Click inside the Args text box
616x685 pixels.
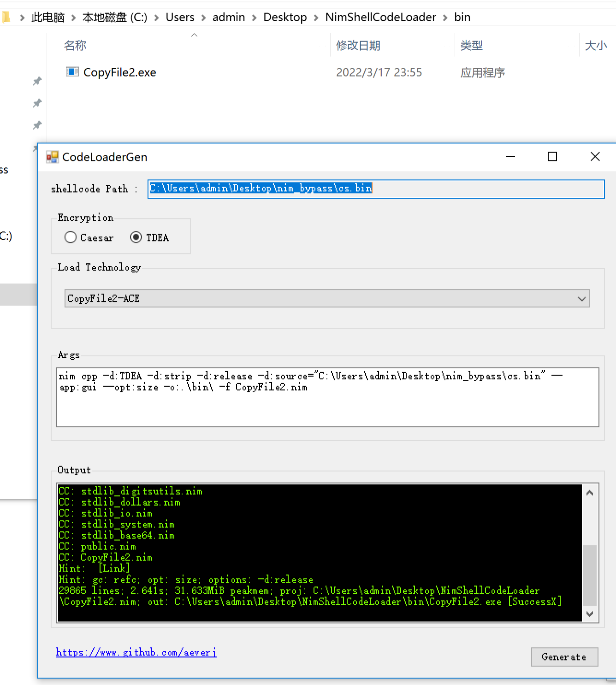tap(327, 397)
